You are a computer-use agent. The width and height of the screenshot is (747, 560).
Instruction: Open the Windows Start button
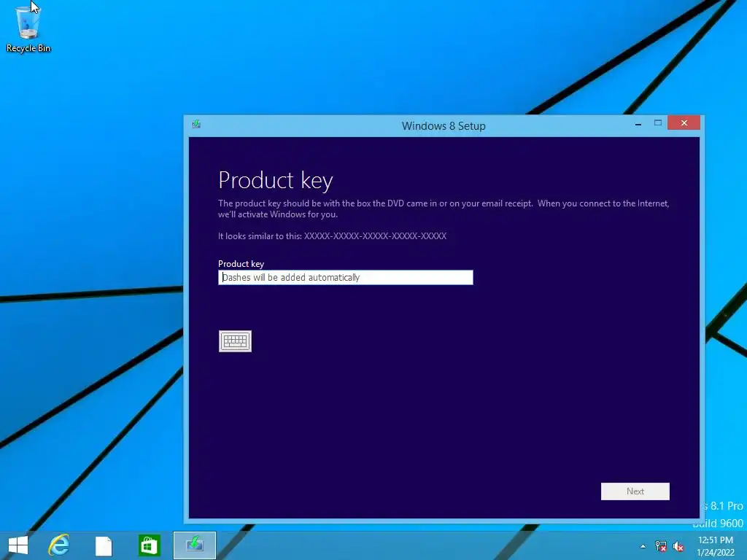coord(18,545)
